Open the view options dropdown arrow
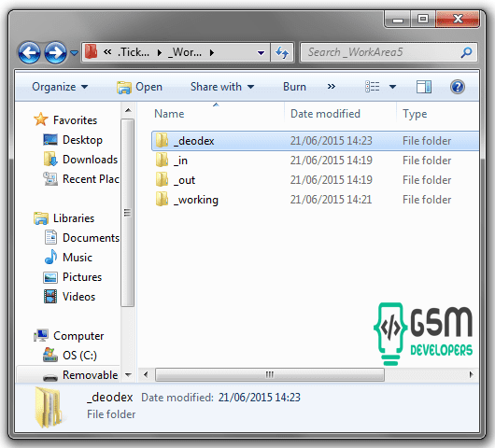Screen dimensions: 495x448 392,87
